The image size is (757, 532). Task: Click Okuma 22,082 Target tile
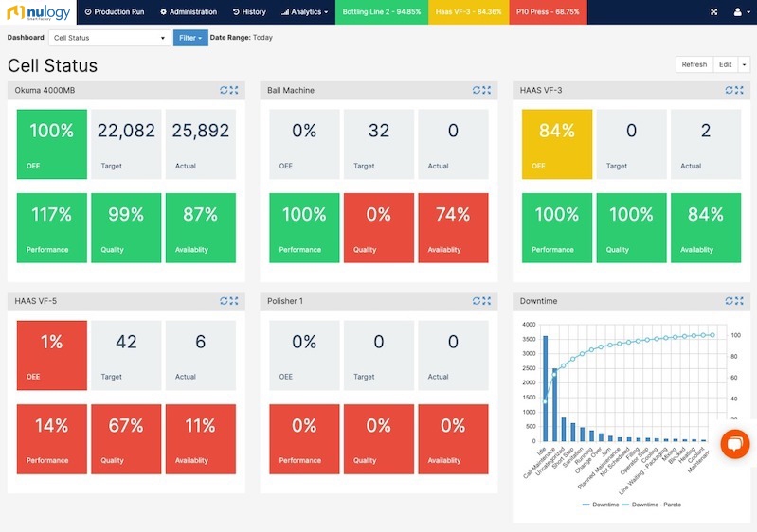coord(126,144)
